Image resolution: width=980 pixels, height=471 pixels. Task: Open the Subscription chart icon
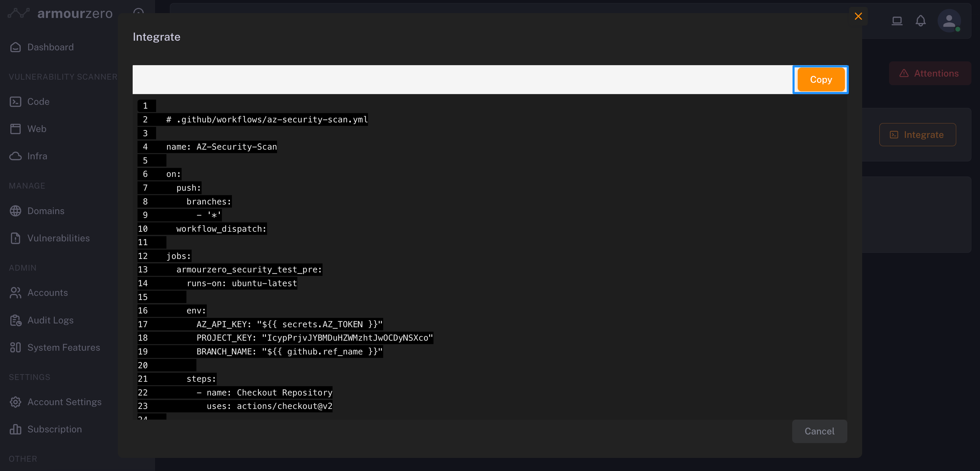15,429
